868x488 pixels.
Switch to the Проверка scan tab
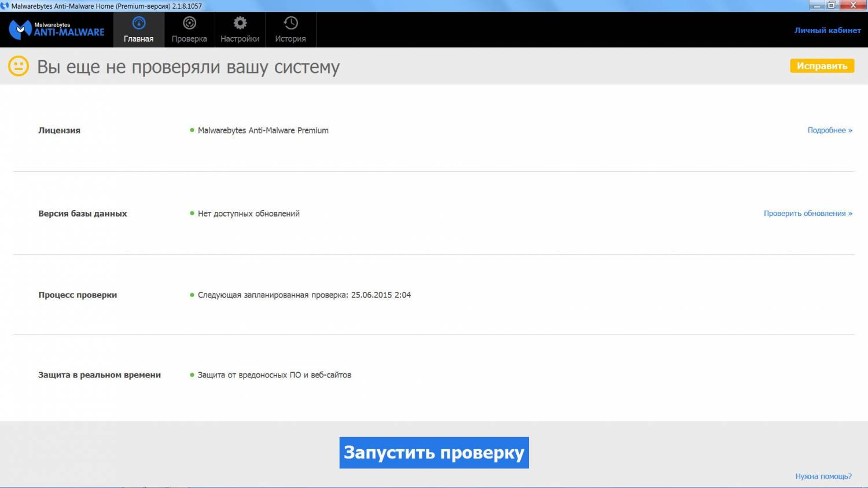[x=189, y=30]
